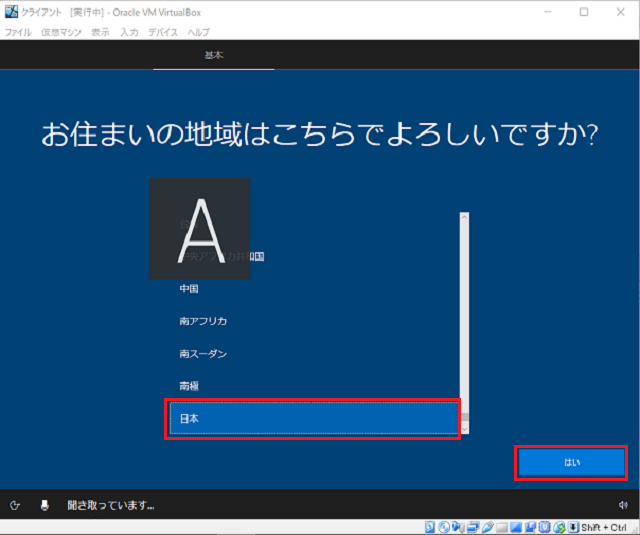Click the Shift + Ctrl host key label

point(604,527)
